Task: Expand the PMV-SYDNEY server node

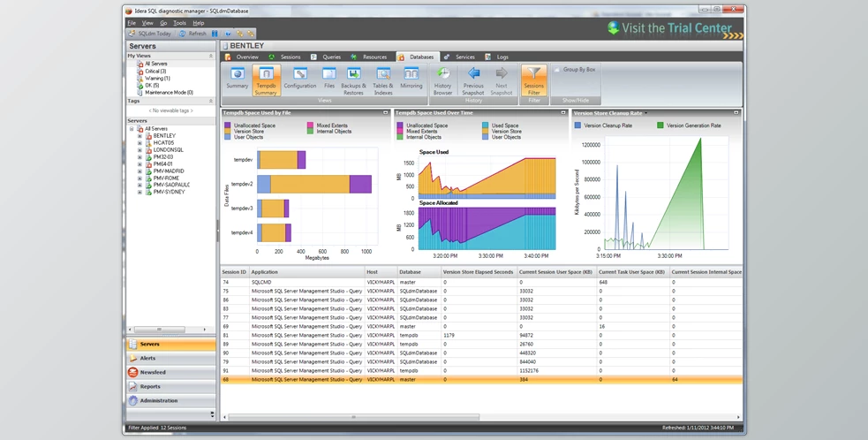Action: pyautogui.click(x=140, y=193)
